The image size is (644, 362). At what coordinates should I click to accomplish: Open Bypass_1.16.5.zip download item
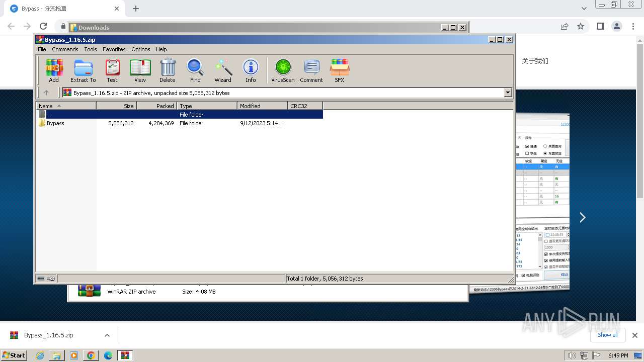click(49, 335)
